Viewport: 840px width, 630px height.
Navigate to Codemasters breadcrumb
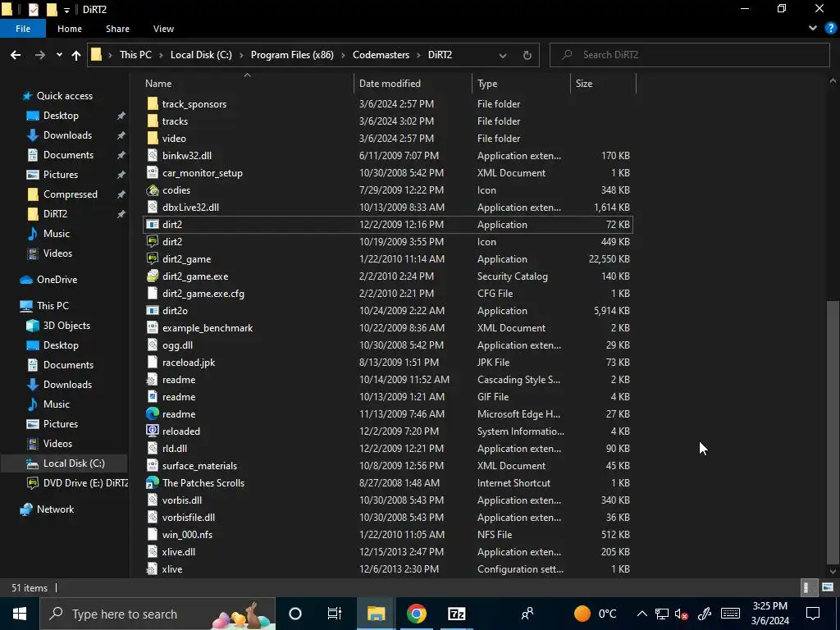click(x=381, y=55)
